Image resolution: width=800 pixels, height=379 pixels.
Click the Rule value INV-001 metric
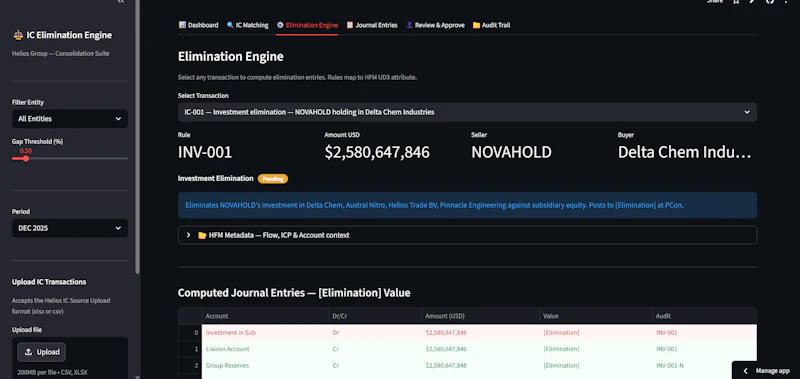click(x=205, y=152)
